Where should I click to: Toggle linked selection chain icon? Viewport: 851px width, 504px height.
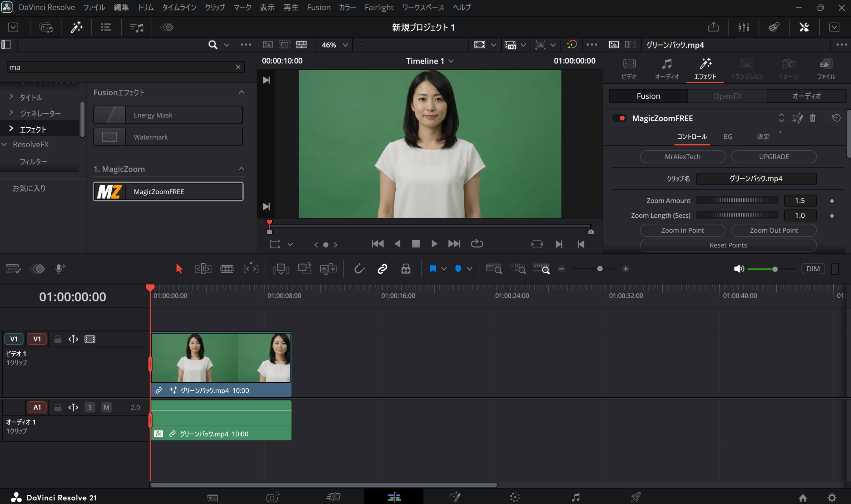[x=382, y=269]
